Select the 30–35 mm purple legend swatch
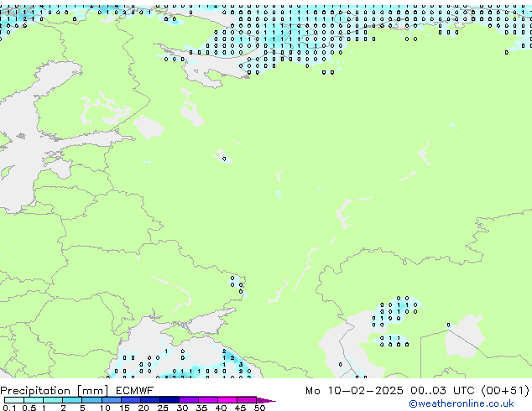The width and height of the screenshot is (532, 411). click(189, 400)
